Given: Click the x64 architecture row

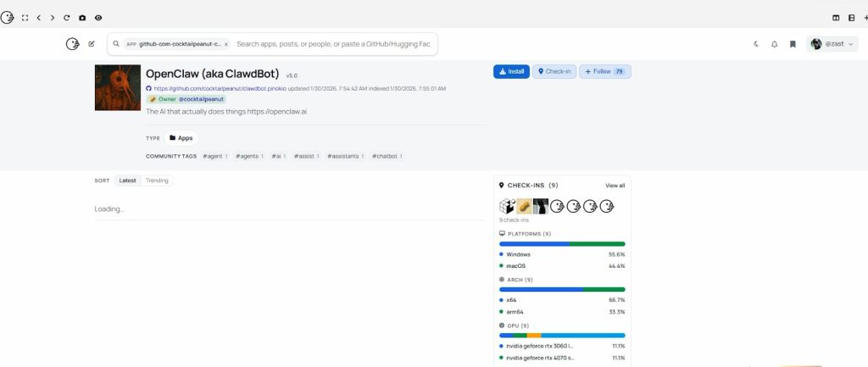Looking at the screenshot, I should coord(562,300).
